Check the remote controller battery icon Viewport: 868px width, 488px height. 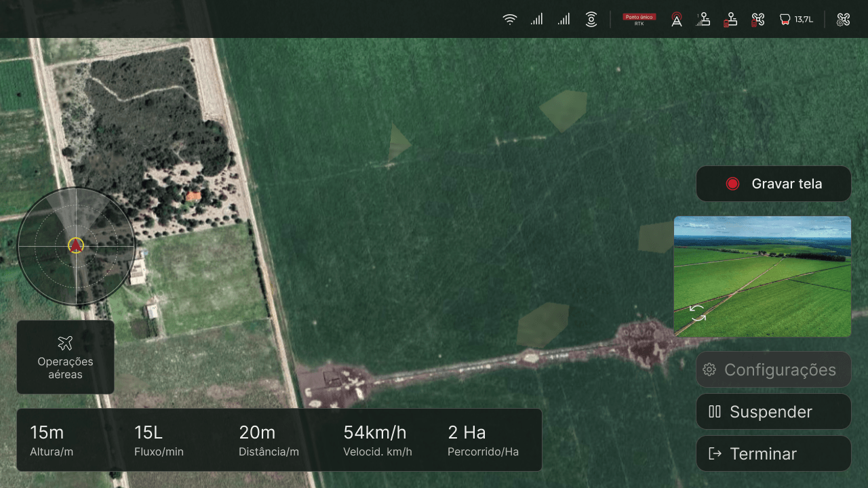(x=730, y=20)
